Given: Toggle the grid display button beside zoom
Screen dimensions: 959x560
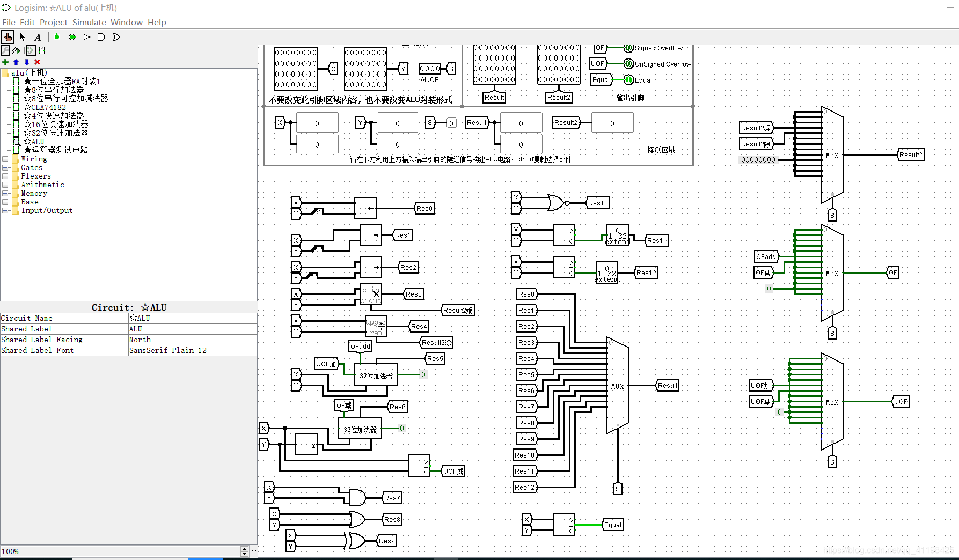Looking at the screenshot, I should click(x=253, y=551).
